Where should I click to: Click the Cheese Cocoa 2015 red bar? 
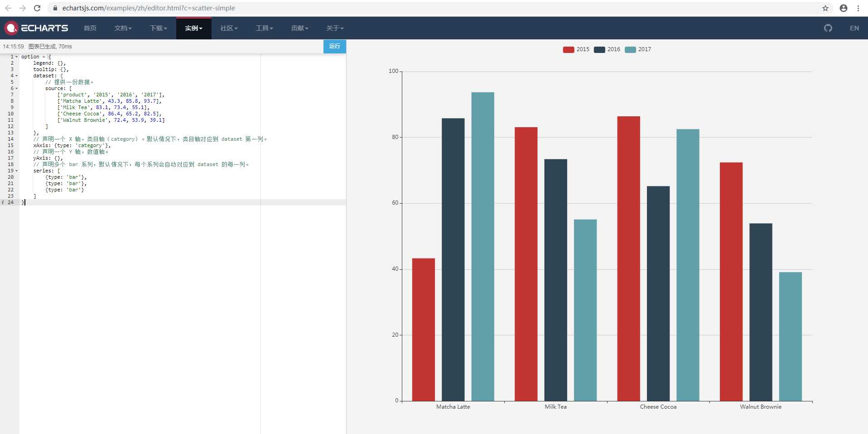(629, 258)
